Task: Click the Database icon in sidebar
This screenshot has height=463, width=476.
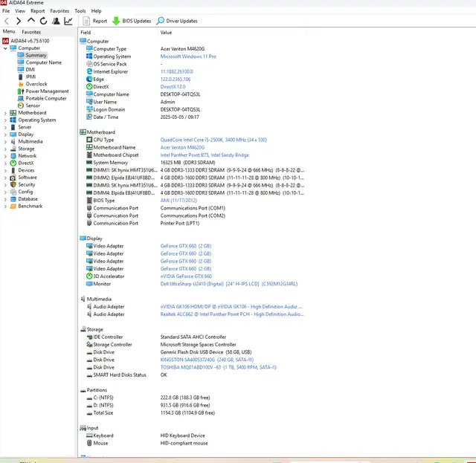Action: click(x=13, y=199)
